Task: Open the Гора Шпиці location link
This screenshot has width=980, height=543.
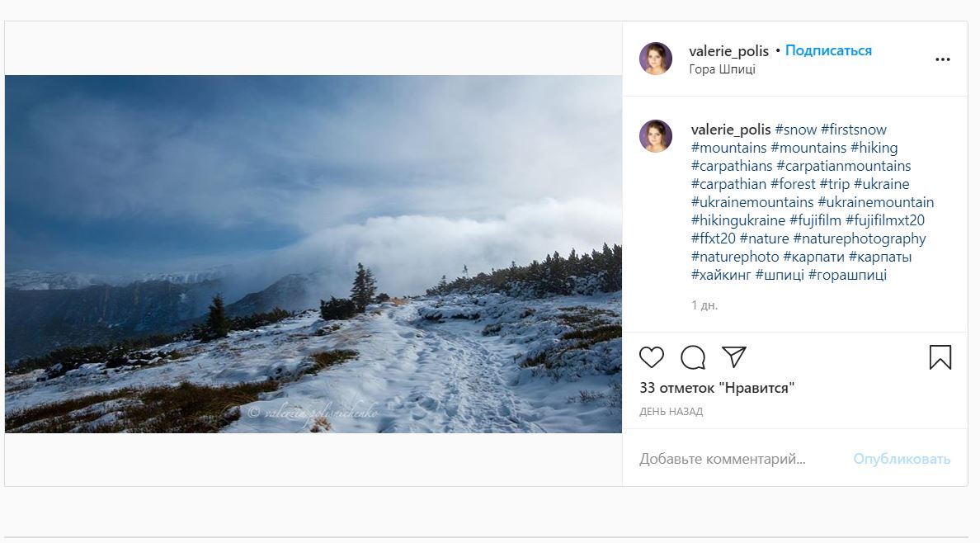Action: [x=722, y=69]
